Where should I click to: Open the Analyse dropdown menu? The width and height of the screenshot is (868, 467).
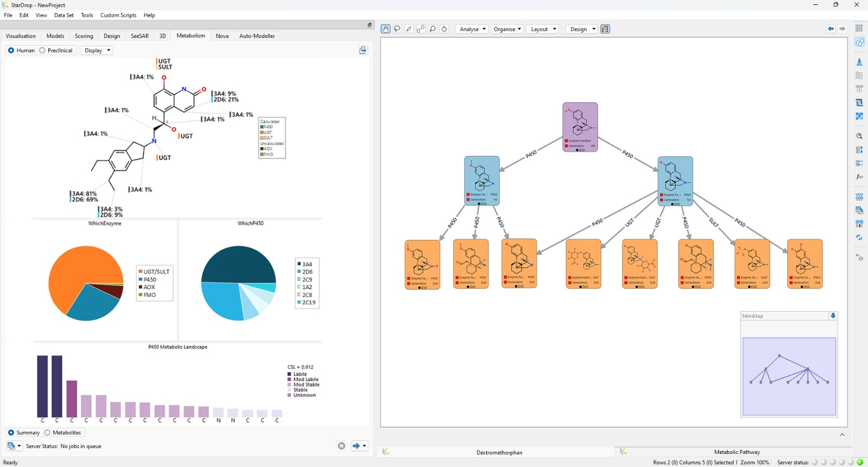point(472,29)
